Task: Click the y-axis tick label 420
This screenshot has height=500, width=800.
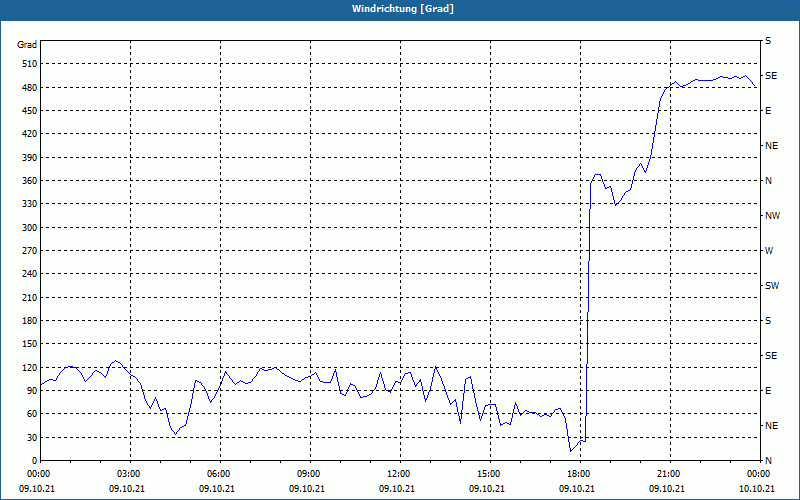Action: coord(30,134)
